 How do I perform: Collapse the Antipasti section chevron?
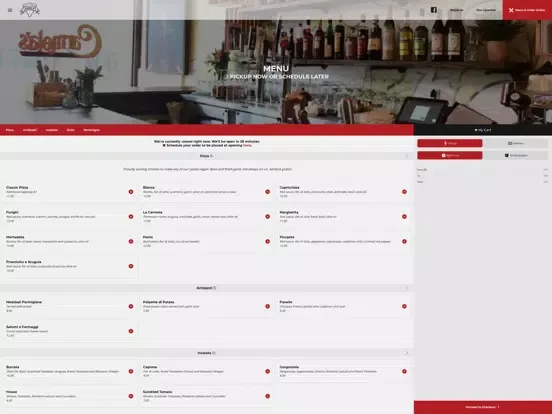pyautogui.click(x=407, y=288)
